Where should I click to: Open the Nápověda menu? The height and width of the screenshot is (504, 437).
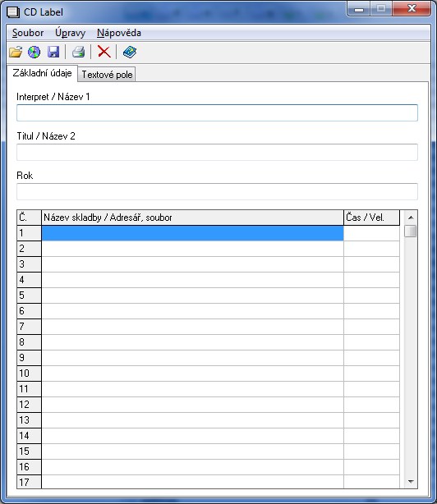[x=119, y=33]
